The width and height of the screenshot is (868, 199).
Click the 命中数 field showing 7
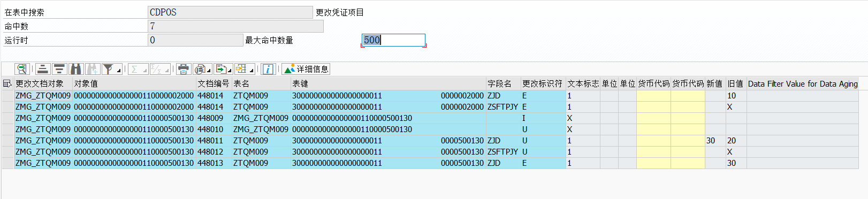pos(235,26)
